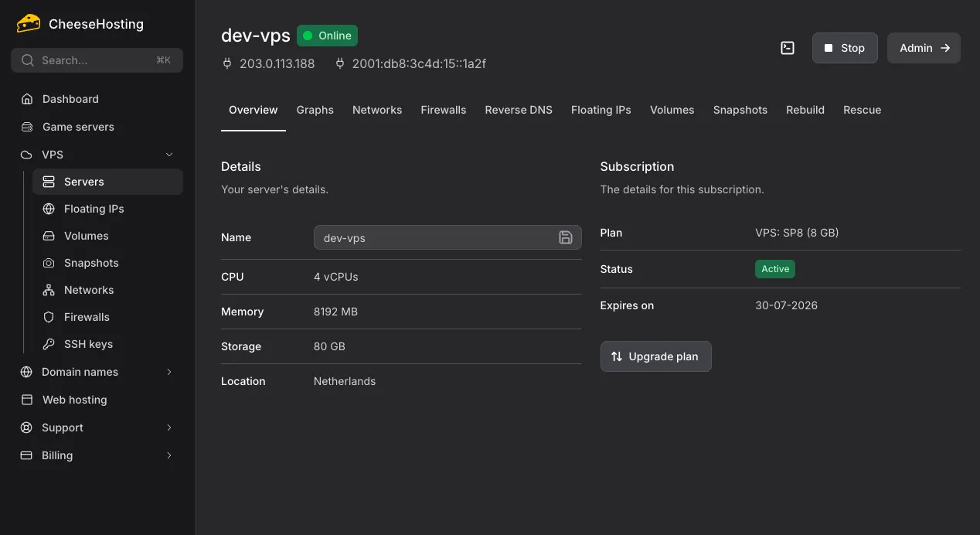Stop the dev-vps server
Screen dimensions: 980x535
coord(845,48)
